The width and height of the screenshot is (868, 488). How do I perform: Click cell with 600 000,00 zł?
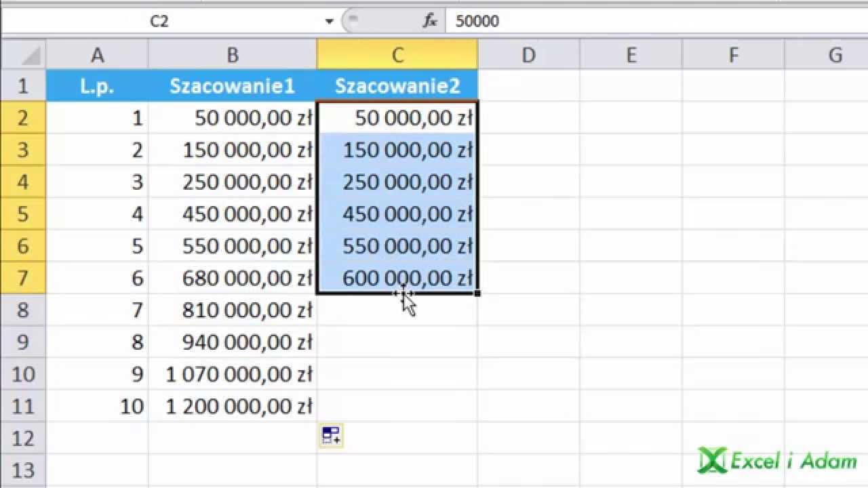click(397, 278)
